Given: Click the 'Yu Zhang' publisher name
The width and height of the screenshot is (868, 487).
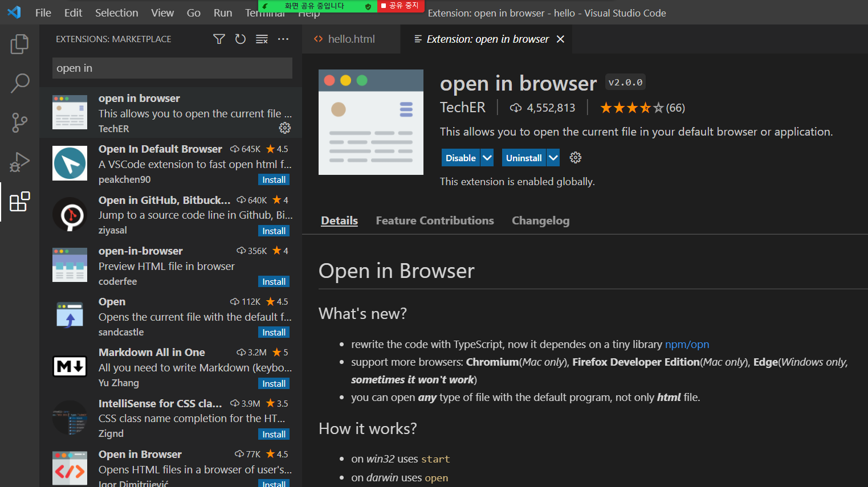Looking at the screenshot, I should tap(119, 383).
